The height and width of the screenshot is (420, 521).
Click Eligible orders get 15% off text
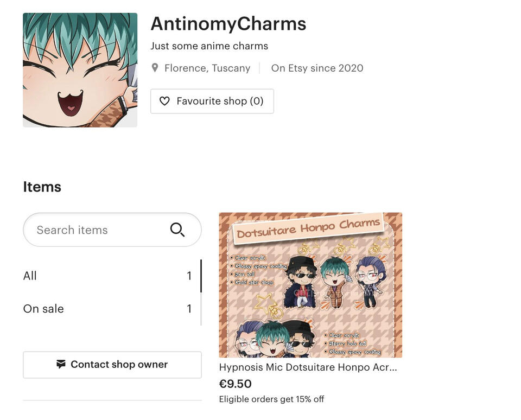271,399
